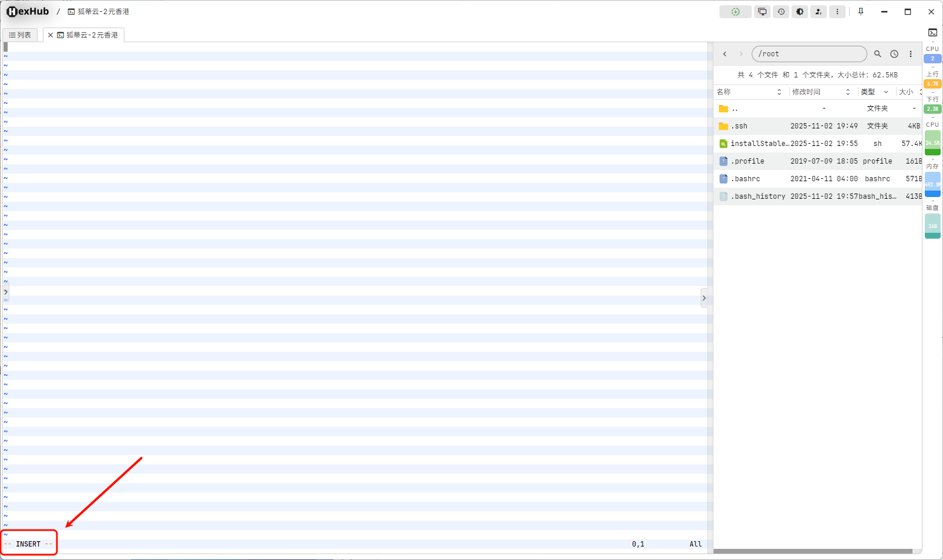Click the terminal icon in the right sidebar
Image resolution: width=943 pixels, height=560 pixels.
coord(932,33)
